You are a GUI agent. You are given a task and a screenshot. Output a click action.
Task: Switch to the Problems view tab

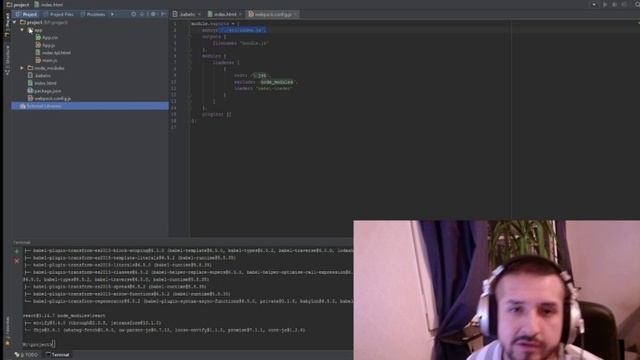click(93, 14)
